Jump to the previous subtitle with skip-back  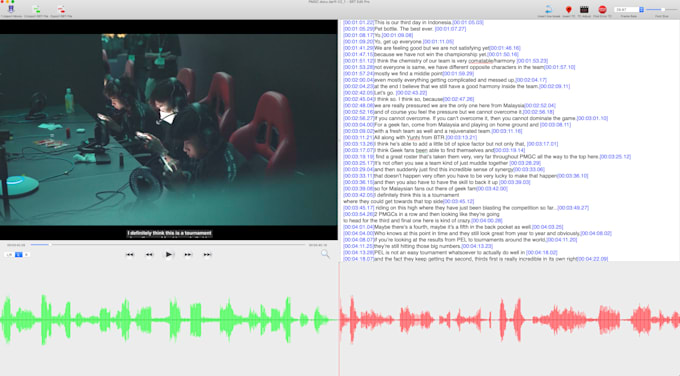129,255
